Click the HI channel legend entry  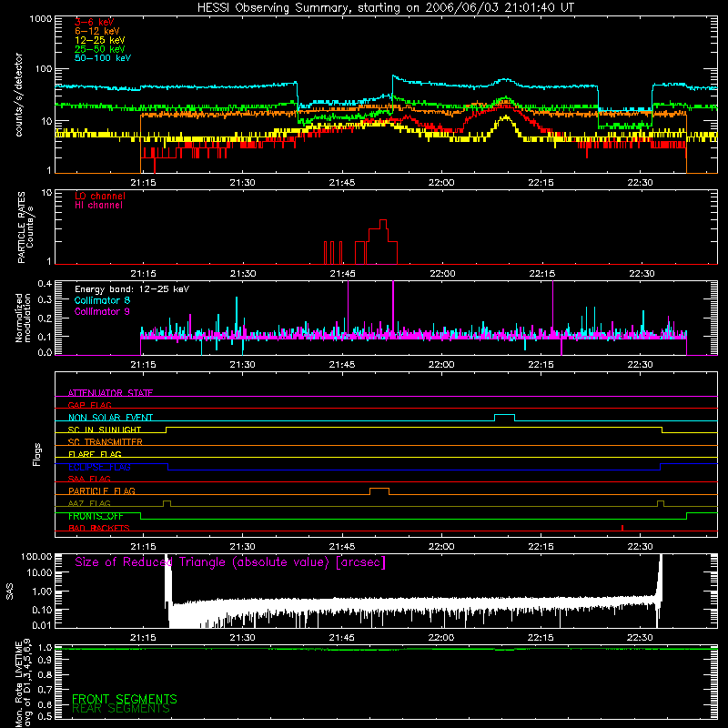click(98, 206)
